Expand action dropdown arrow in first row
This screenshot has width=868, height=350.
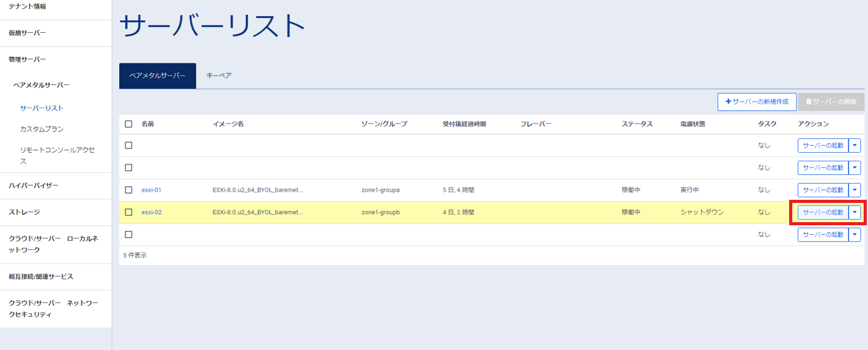click(x=855, y=145)
